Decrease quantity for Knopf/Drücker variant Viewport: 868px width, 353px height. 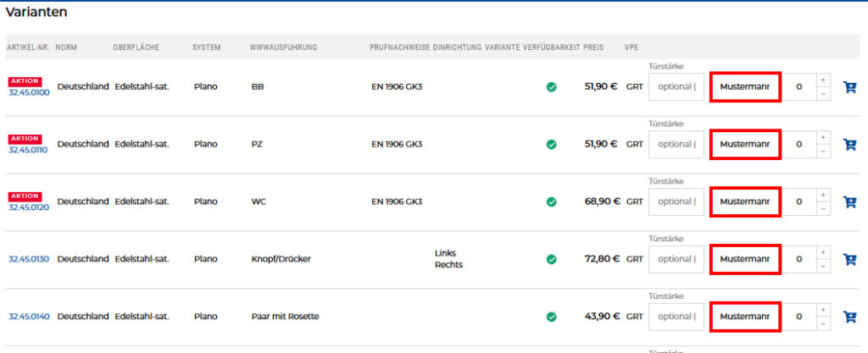click(x=823, y=267)
